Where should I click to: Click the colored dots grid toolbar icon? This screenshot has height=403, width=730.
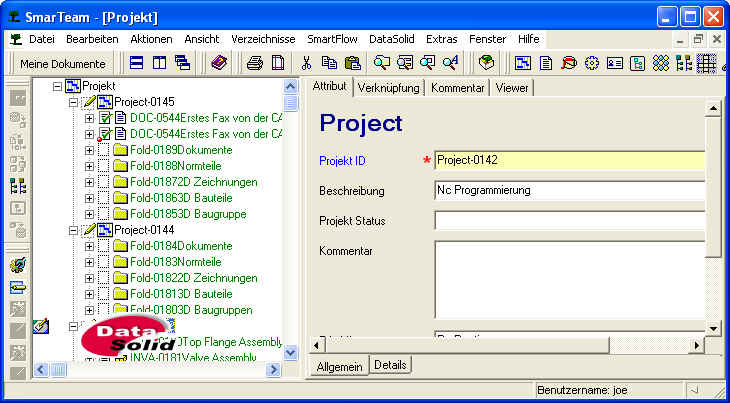[x=661, y=63]
